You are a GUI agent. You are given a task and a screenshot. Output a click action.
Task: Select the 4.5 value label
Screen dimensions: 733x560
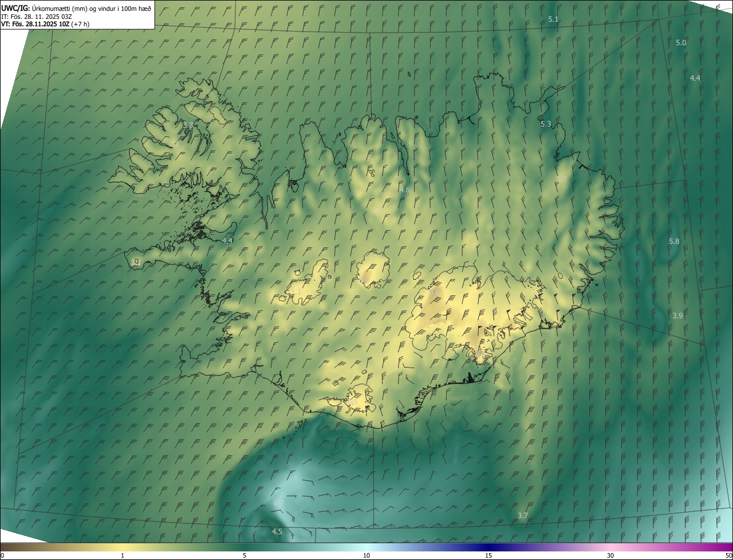277,532
